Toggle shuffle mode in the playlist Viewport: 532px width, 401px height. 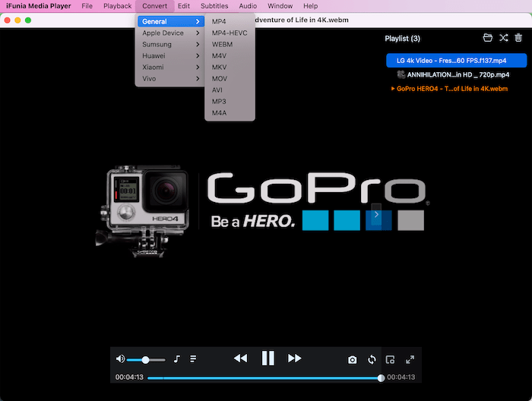(x=503, y=38)
